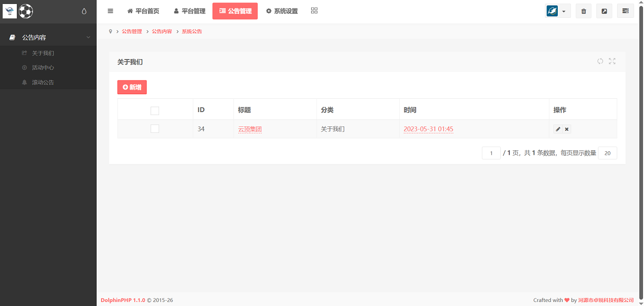The image size is (644, 306).
Task: Switch to the 系统设置 menu
Action: (281, 10)
